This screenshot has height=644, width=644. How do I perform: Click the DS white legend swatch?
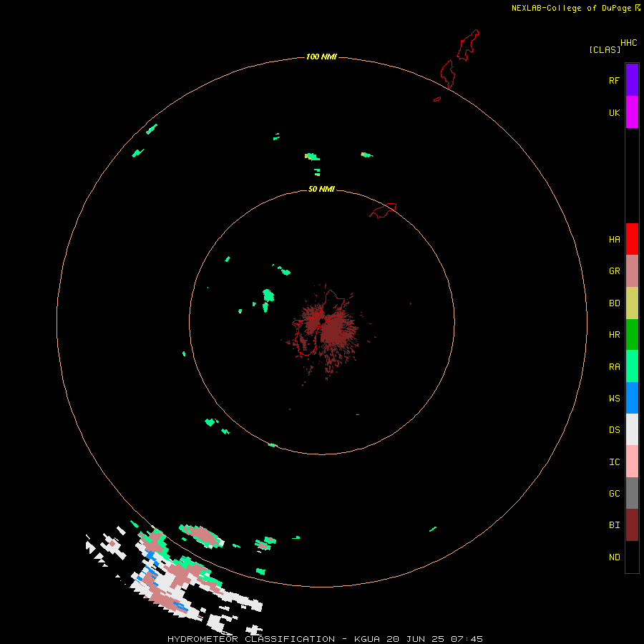[632, 429]
